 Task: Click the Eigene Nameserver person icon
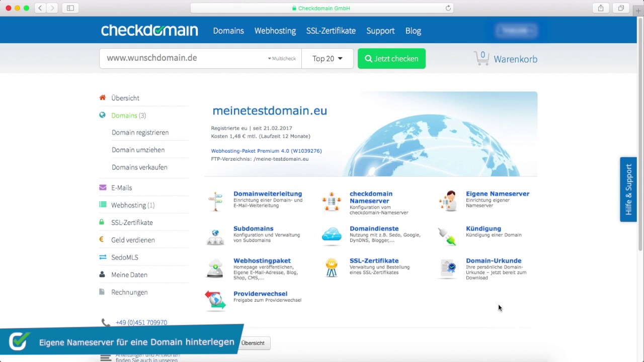(448, 201)
